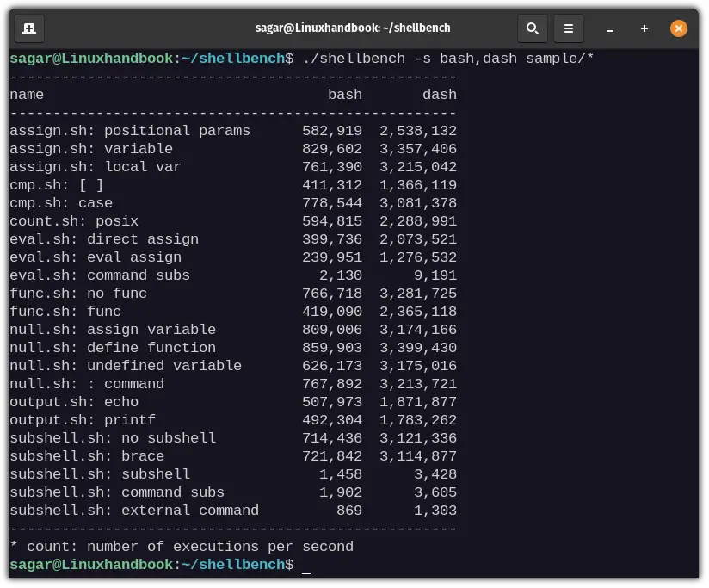Click the subshell.sh: brace result line

tap(232, 456)
